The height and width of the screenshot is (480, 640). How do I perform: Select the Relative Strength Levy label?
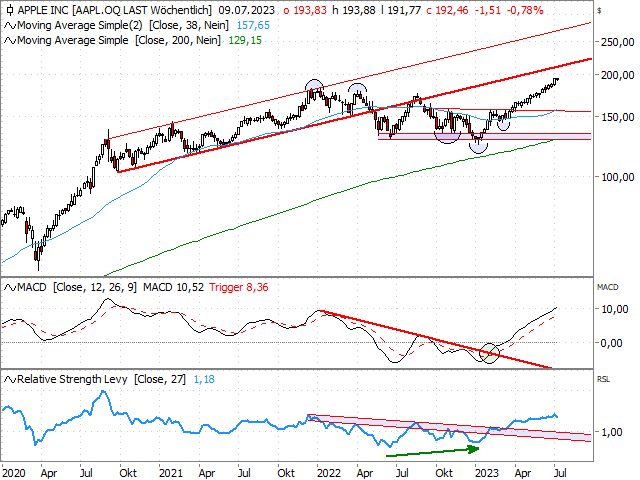(72, 380)
